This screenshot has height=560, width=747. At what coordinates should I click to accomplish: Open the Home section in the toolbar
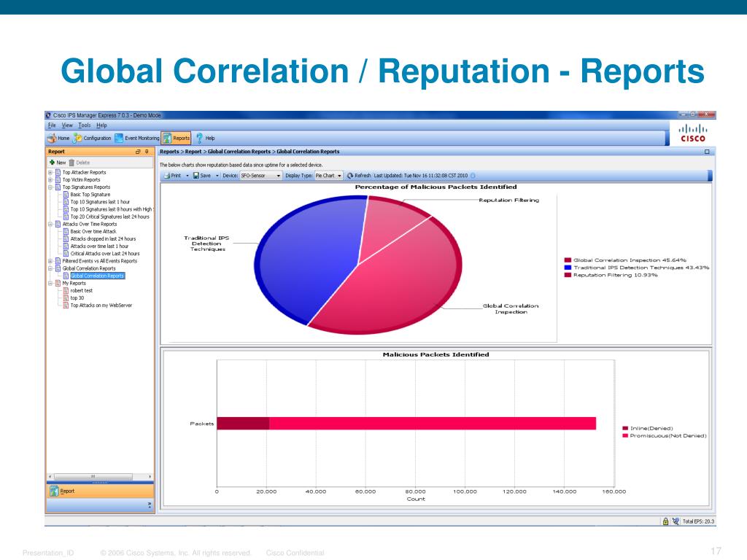(x=58, y=138)
